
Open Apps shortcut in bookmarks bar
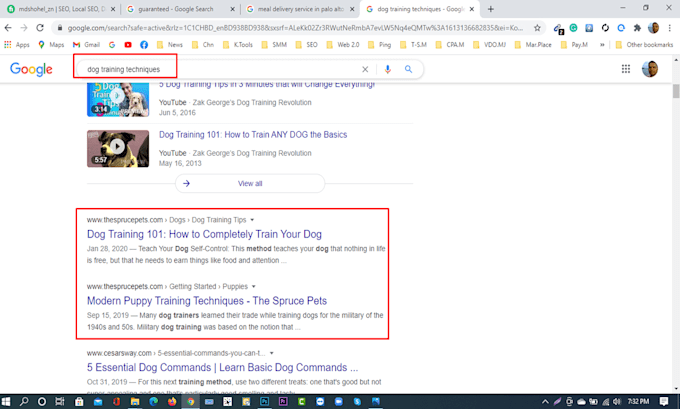point(16,45)
